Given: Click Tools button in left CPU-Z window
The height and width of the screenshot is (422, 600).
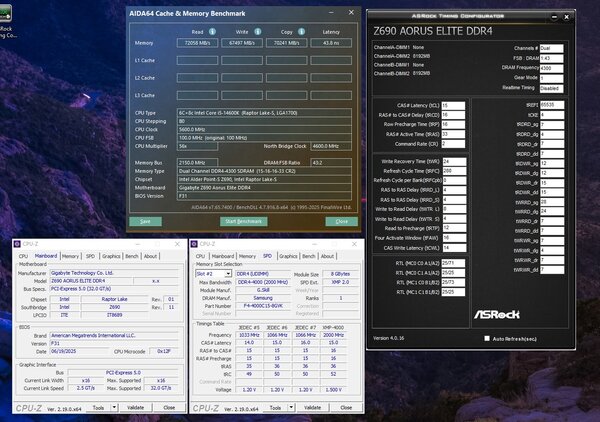Looking at the screenshot, I should pyautogui.click(x=98, y=407).
